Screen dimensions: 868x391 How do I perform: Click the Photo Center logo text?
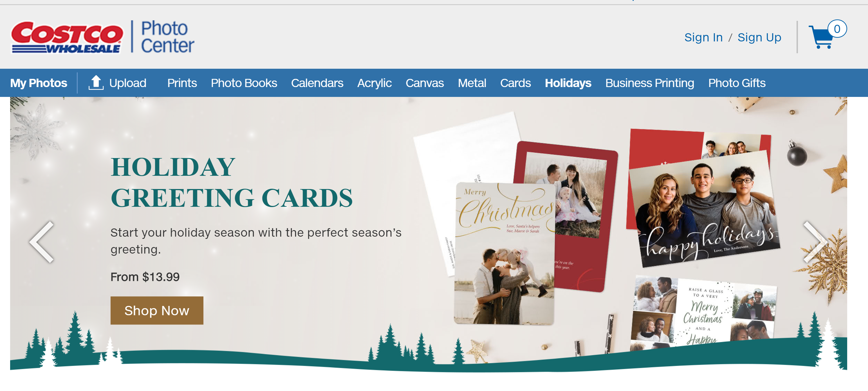(x=167, y=37)
